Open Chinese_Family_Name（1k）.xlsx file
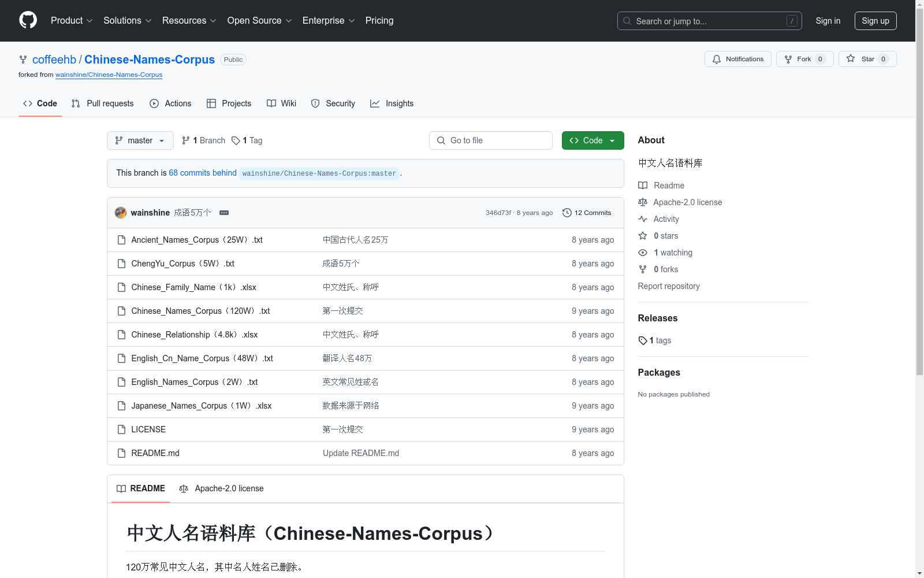The height and width of the screenshot is (578, 924). click(193, 287)
